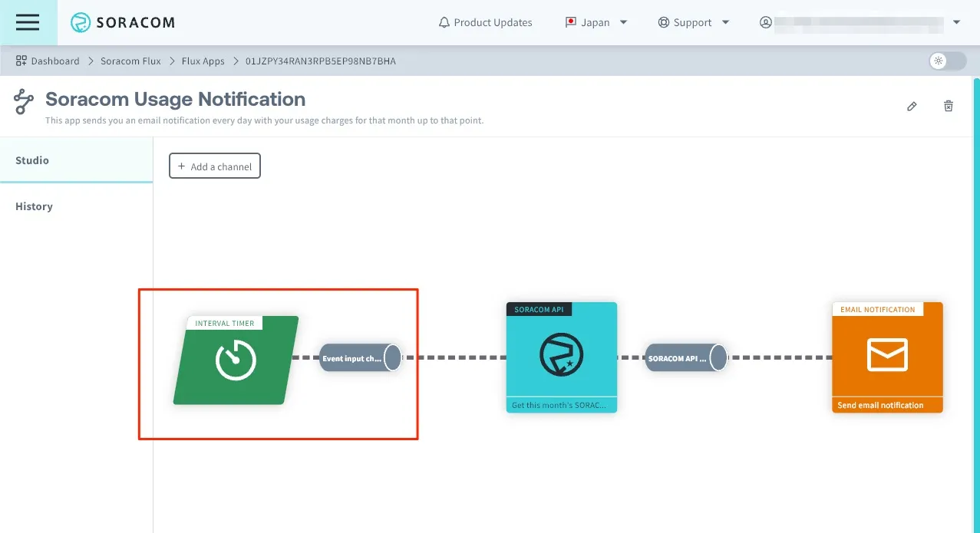Click the Send email notification caption

click(881, 405)
